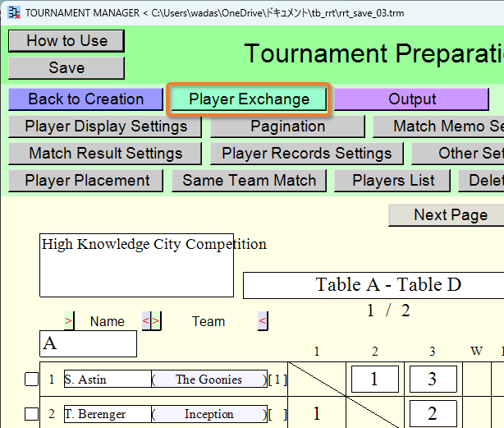This screenshot has height=428, width=504.
Task: Click the T. Berenger name field
Action: (x=108, y=414)
